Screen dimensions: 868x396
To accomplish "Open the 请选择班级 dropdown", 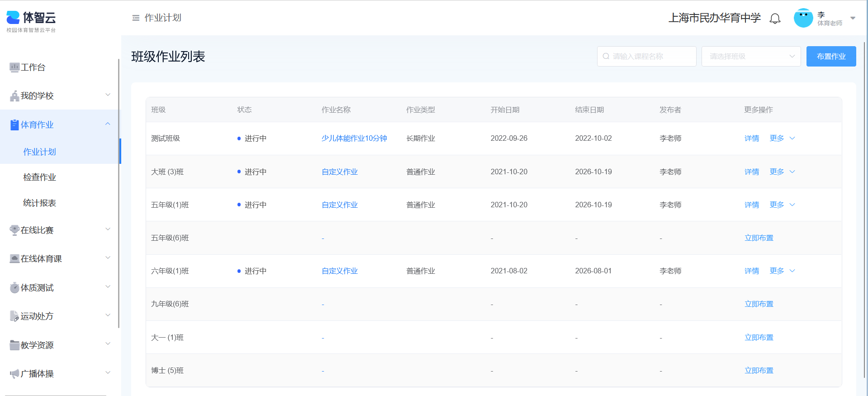I will [x=751, y=57].
